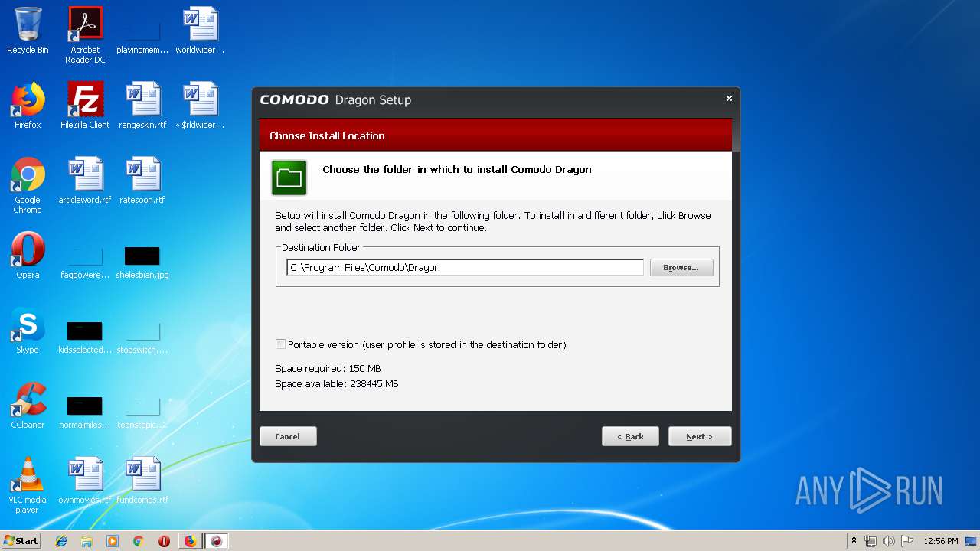Click the Comodo Dragon setup taskbar button
This screenshot has height=551, width=980.
217,541
